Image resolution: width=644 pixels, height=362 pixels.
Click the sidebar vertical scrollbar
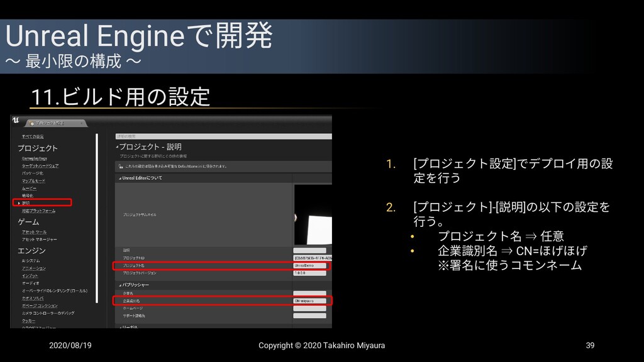point(97,218)
